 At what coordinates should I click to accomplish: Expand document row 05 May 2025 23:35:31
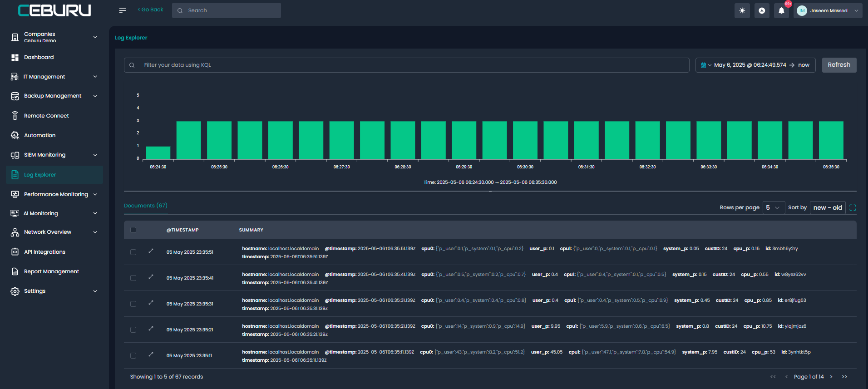(151, 303)
